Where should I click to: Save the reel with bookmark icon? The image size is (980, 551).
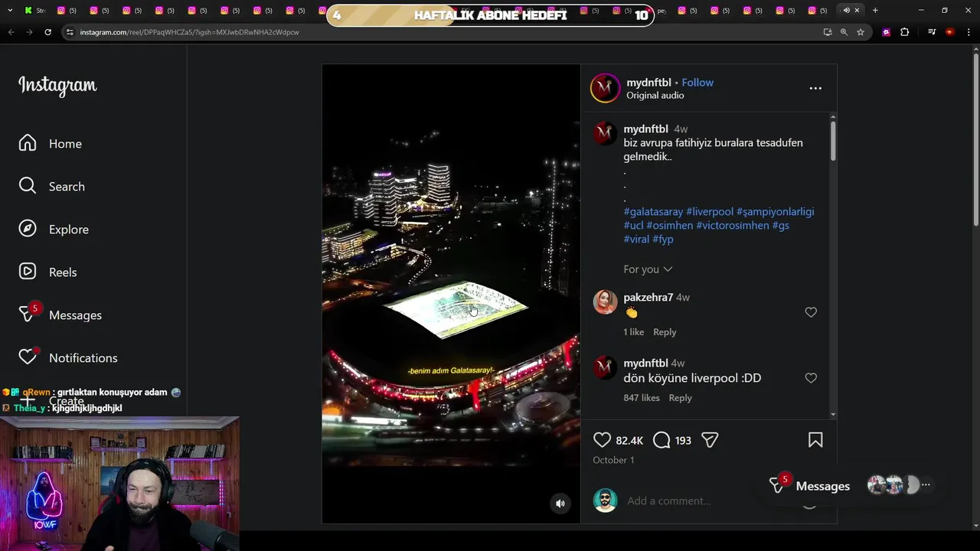pos(815,440)
